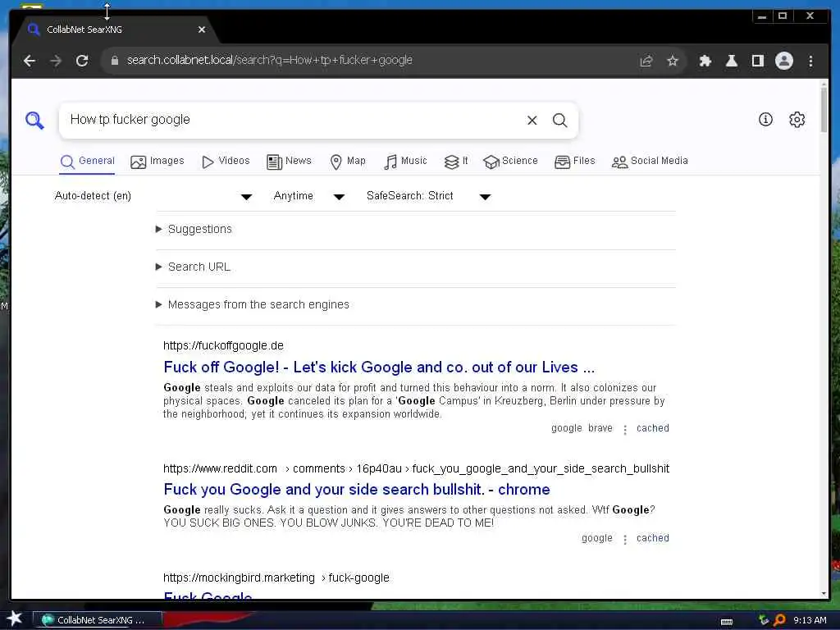Clear the search query with the X icon
The height and width of the screenshot is (630, 840).
(x=532, y=120)
